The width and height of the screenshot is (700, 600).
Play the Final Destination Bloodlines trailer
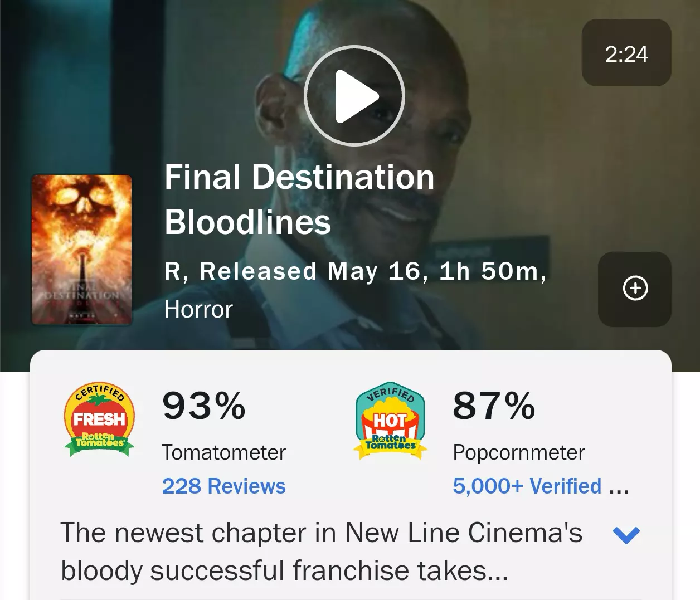click(x=354, y=96)
